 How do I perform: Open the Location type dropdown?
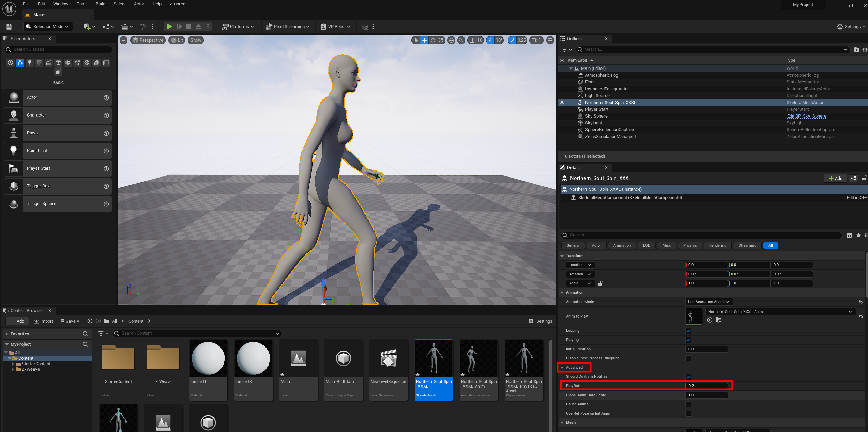tap(580, 265)
